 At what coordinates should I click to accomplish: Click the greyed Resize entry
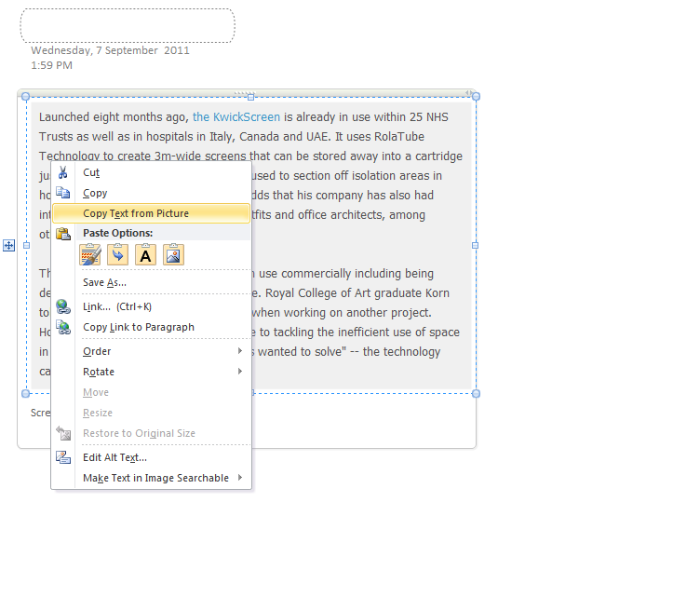[152, 413]
